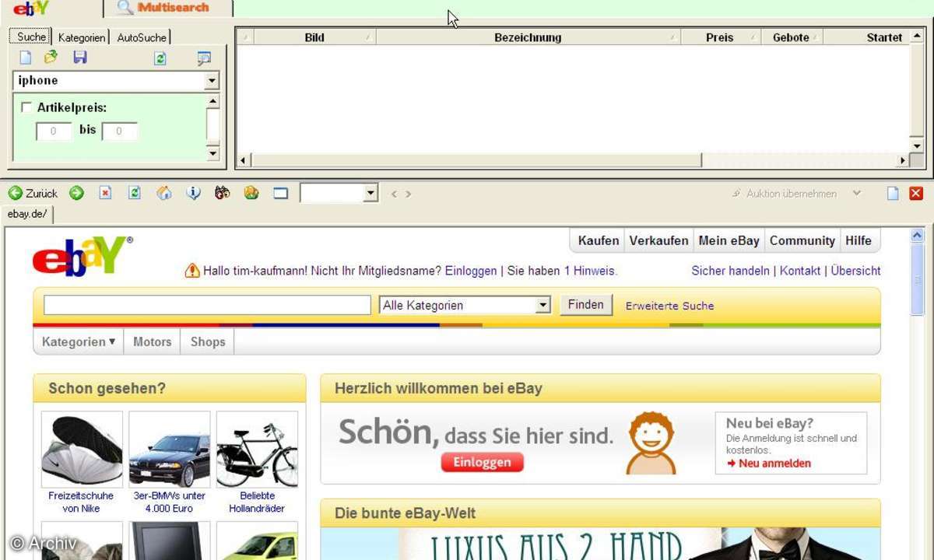Open Erweiterte Suche link
This screenshot has height=560, width=934.
(x=669, y=306)
